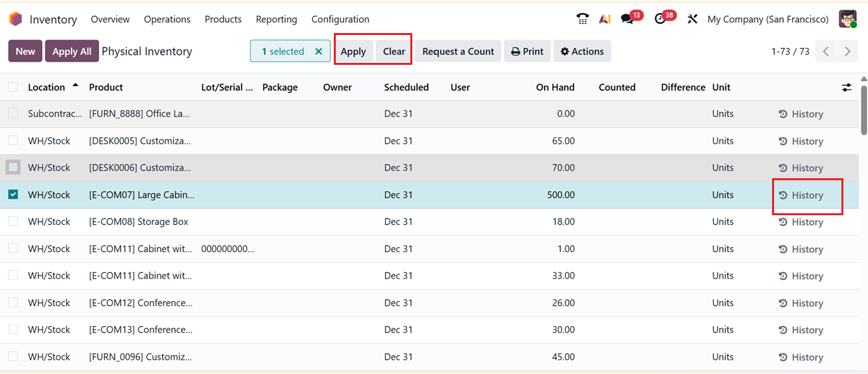Uncheck the selected E-COM07 row
The image size is (868, 374).
[14, 194]
